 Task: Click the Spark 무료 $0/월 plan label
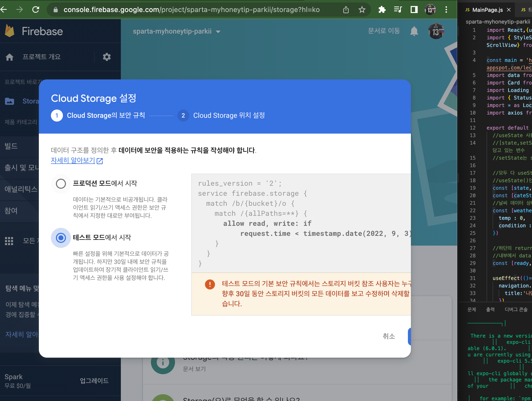tap(18, 381)
